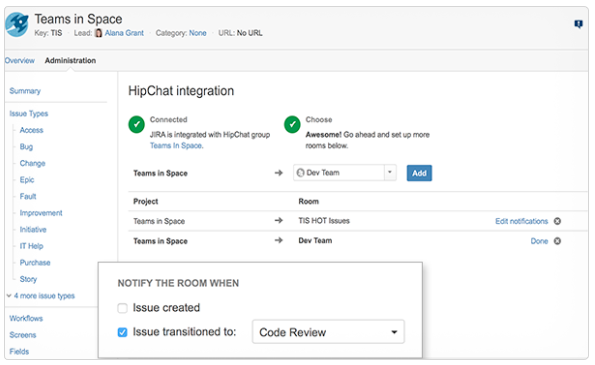Click the Teams in Space page title
This screenshot has height=365, width=595.
tap(79, 19)
